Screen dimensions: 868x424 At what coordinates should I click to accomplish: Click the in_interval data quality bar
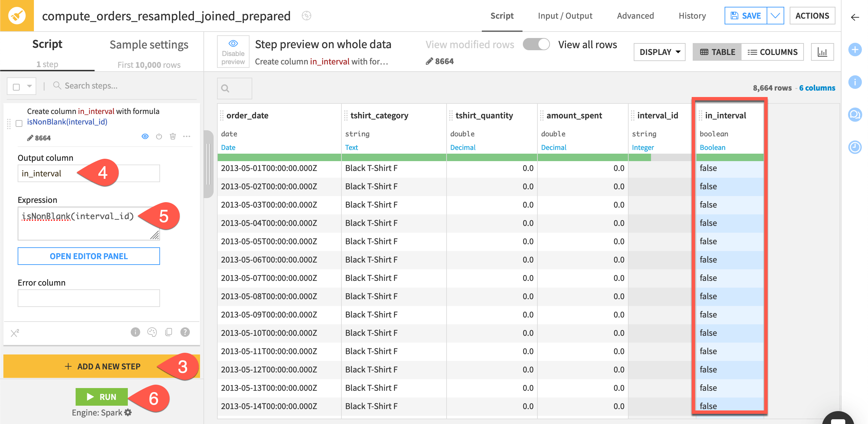coord(730,157)
